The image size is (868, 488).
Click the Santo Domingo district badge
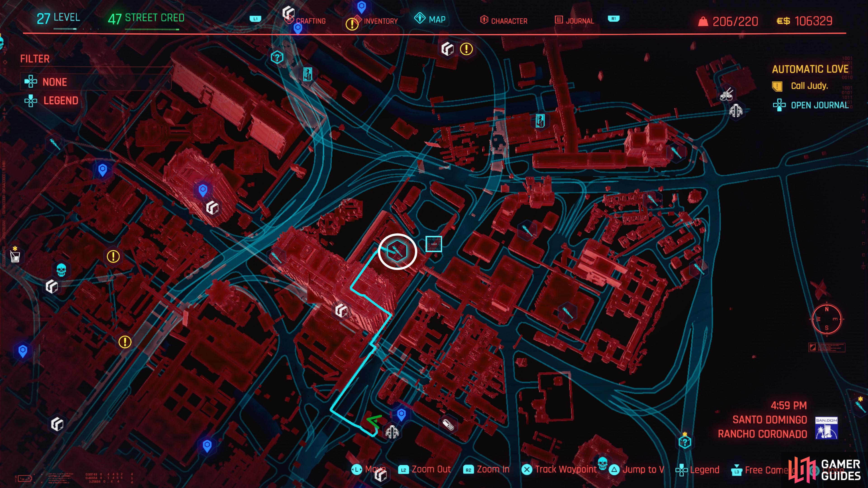826,428
